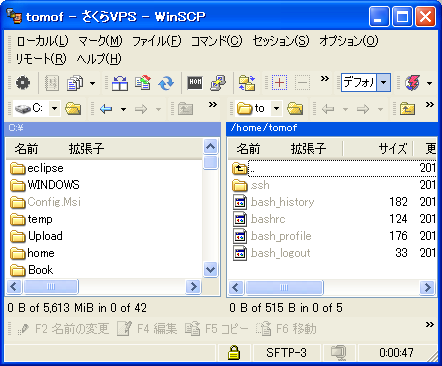Open the terminal console icon

click(195, 83)
